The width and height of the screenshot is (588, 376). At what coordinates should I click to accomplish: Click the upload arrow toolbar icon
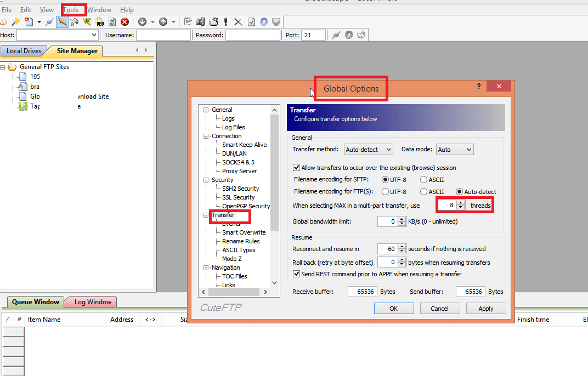coord(163,22)
